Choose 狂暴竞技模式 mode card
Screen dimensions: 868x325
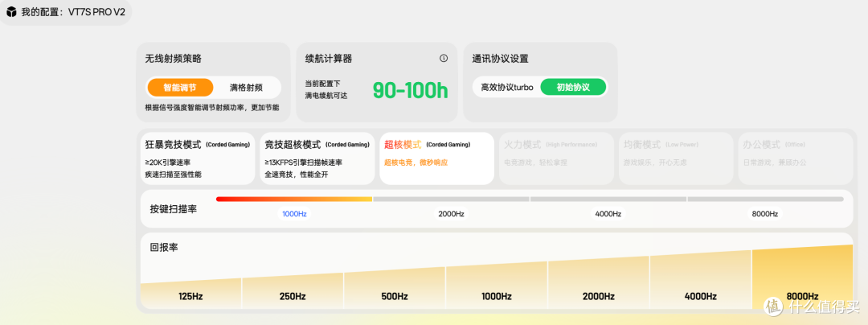tap(199, 158)
